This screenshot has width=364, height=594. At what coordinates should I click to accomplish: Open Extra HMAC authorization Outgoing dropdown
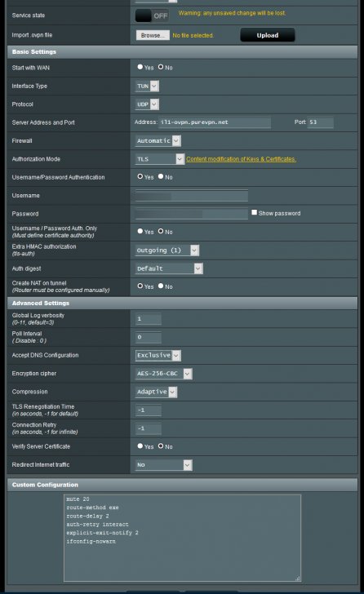pos(167,250)
